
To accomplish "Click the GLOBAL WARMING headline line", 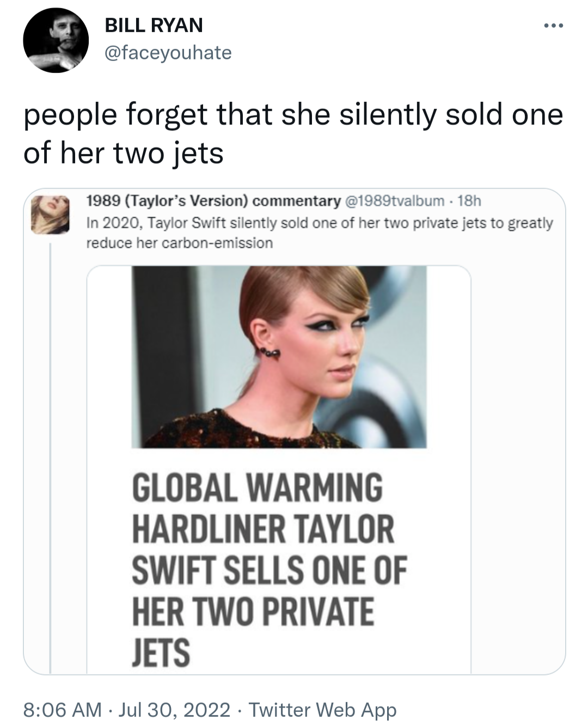I will pyautogui.click(x=257, y=487).
